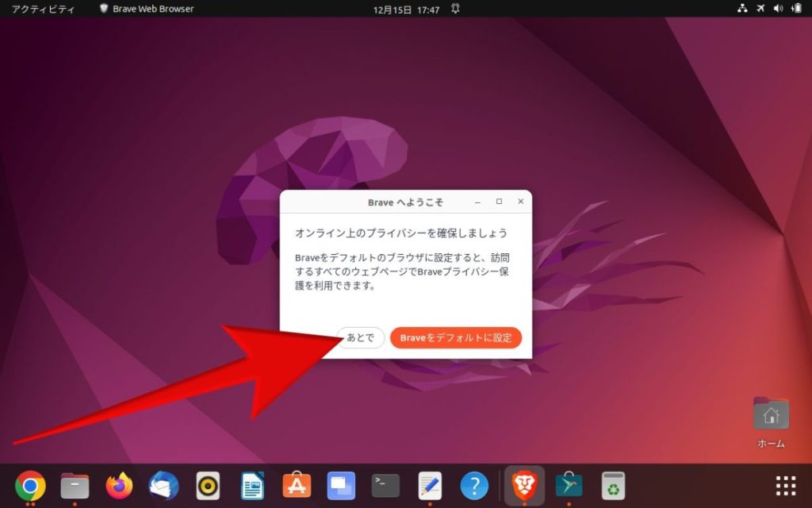Click the notification bell icon in top bar

[x=455, y=9]
